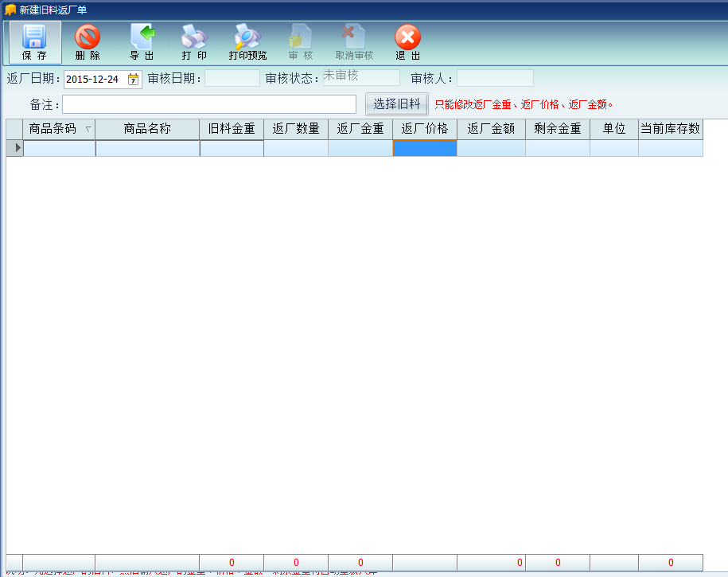
Task: Click the 返厂价格 column header
Action: [424, 129]
